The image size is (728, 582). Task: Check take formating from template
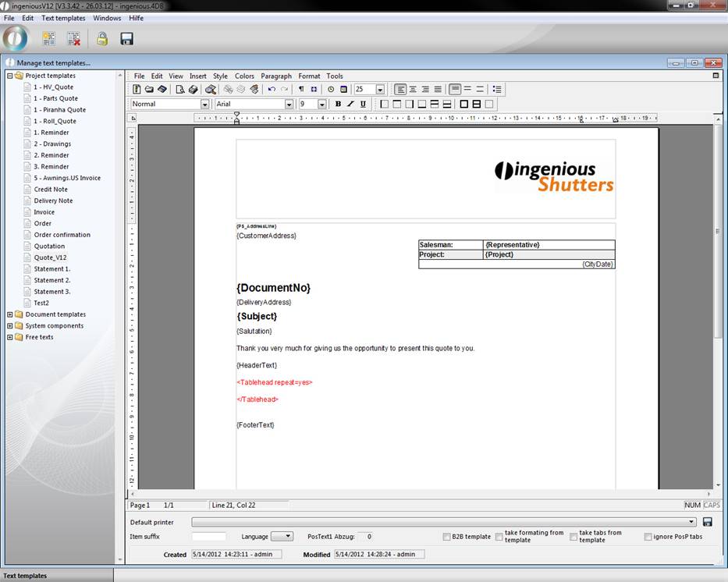pos(499,537)
